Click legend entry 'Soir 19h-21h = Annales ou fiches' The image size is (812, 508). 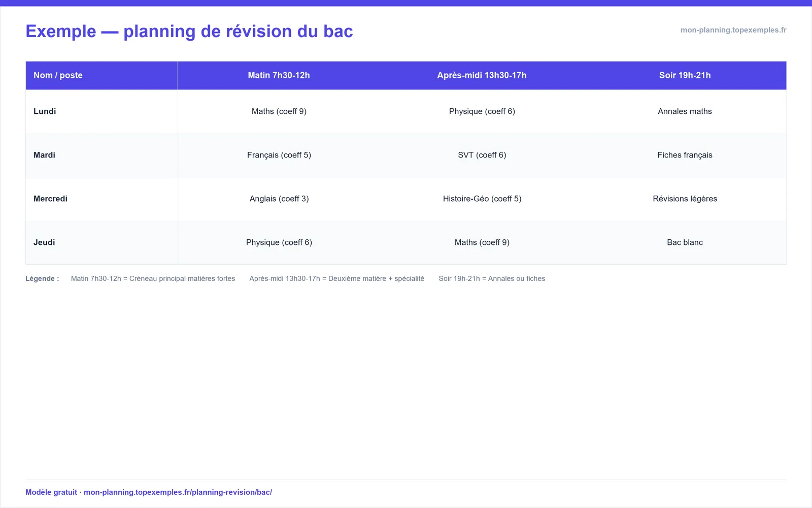492,278
